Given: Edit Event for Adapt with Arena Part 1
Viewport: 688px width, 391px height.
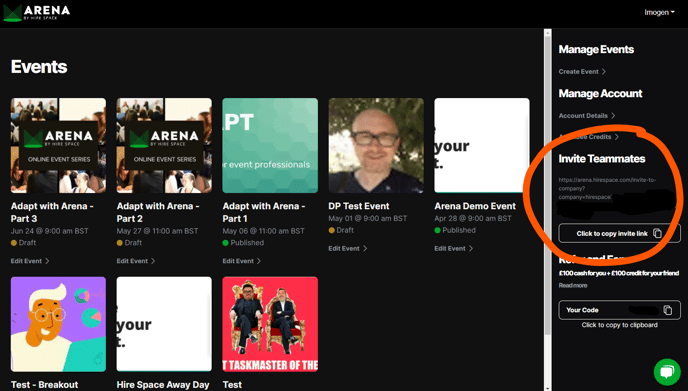Looking at the screenshot, I should click(x=241, y=261).
